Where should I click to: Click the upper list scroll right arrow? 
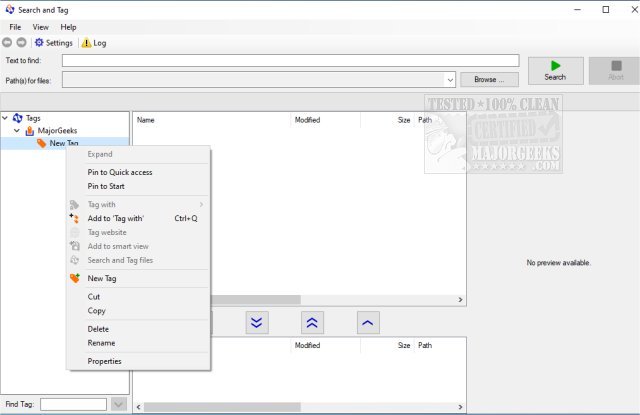pos(460,300)
